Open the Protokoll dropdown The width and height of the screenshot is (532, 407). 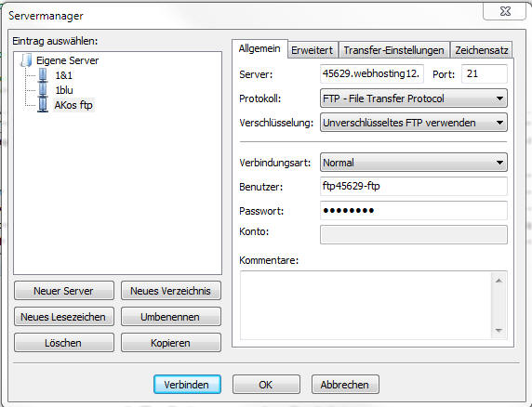(414, 98)
